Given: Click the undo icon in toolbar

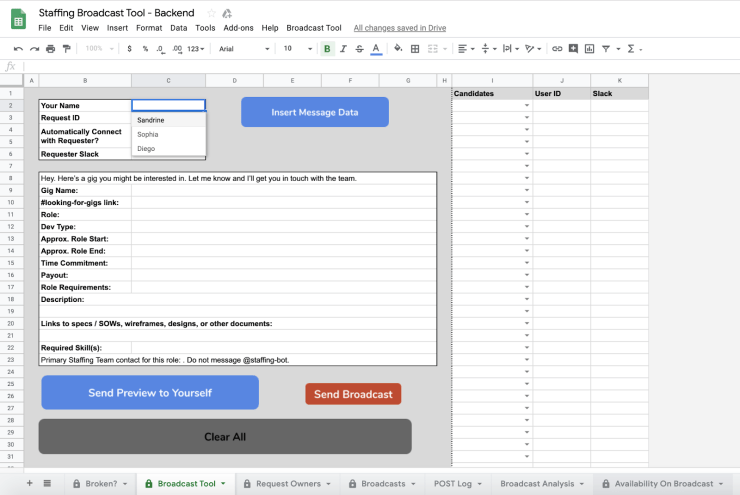Looking at the screenshot, I should pos(18,48).
